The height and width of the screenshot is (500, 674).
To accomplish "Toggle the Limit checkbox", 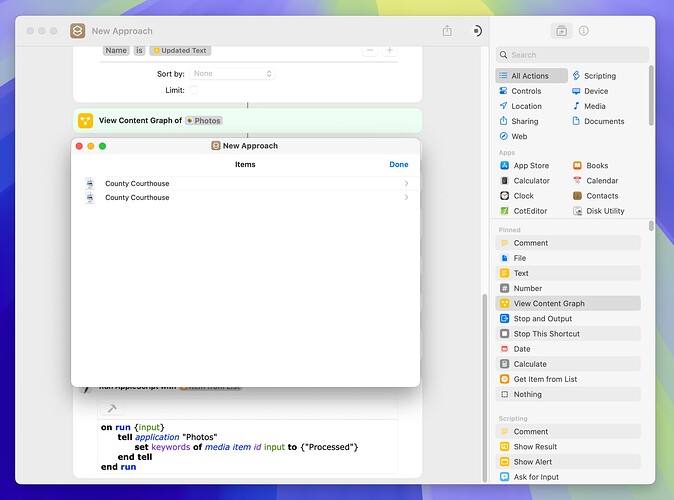I will [x=193, y=90].
